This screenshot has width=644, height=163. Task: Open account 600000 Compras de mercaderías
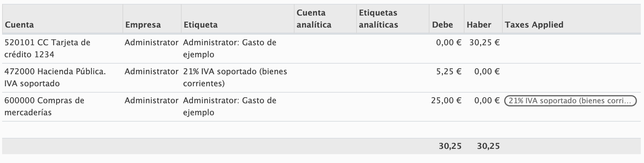tap(44, 106)
